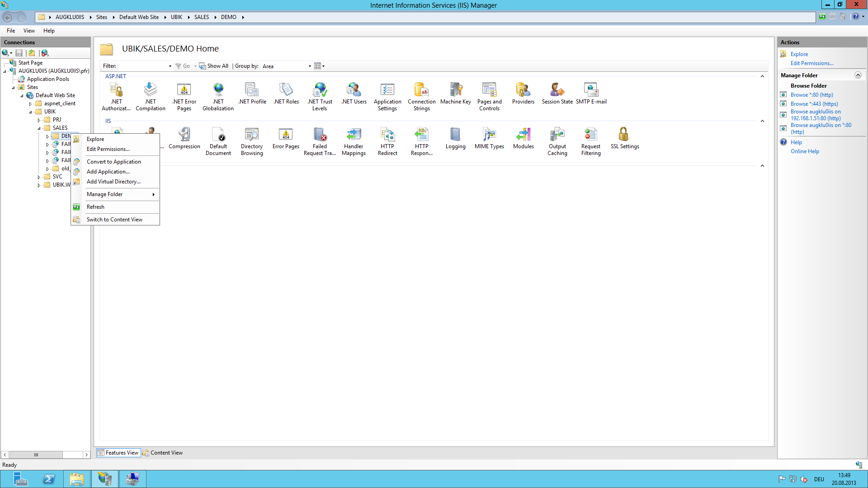Open Directory Browsing feature
Viewport: 868px width, 488px height.
coord(252,135)
